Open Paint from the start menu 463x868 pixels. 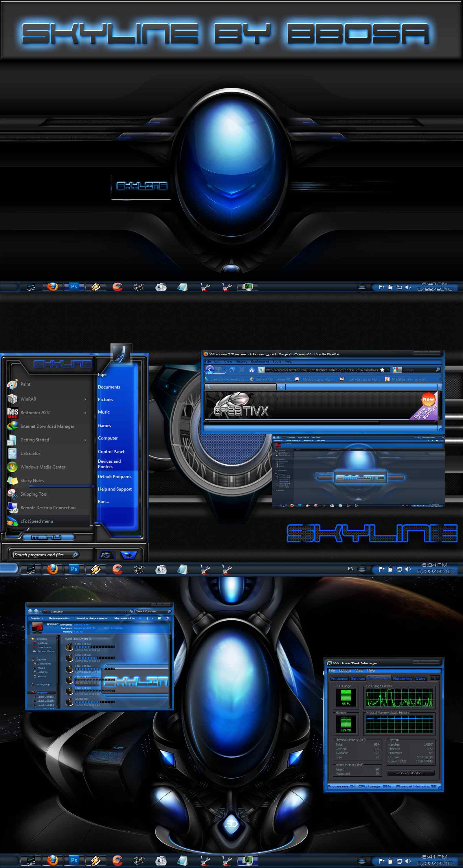[49, 384]
